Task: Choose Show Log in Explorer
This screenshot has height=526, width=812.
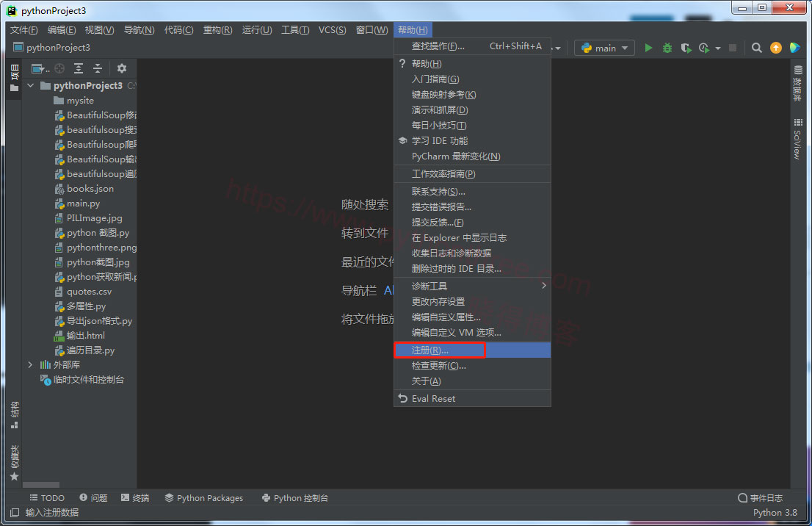Action: (x=472, y=238)
